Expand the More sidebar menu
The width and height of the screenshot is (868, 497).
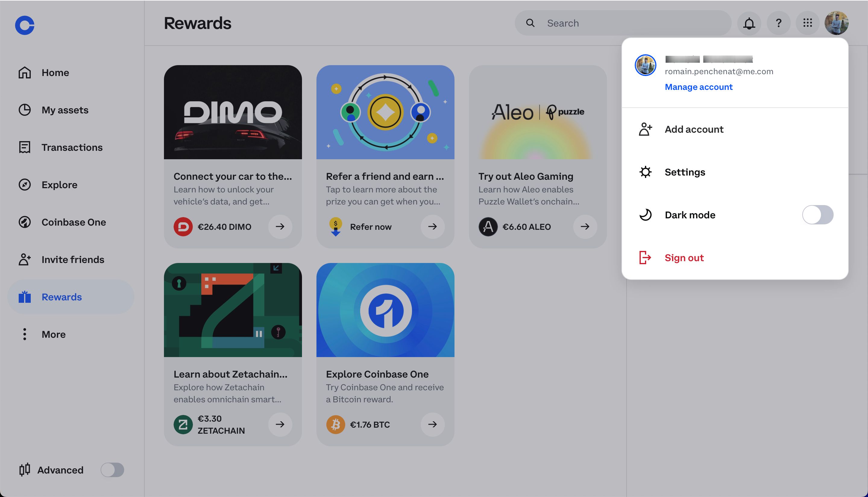tap(71, 334)
